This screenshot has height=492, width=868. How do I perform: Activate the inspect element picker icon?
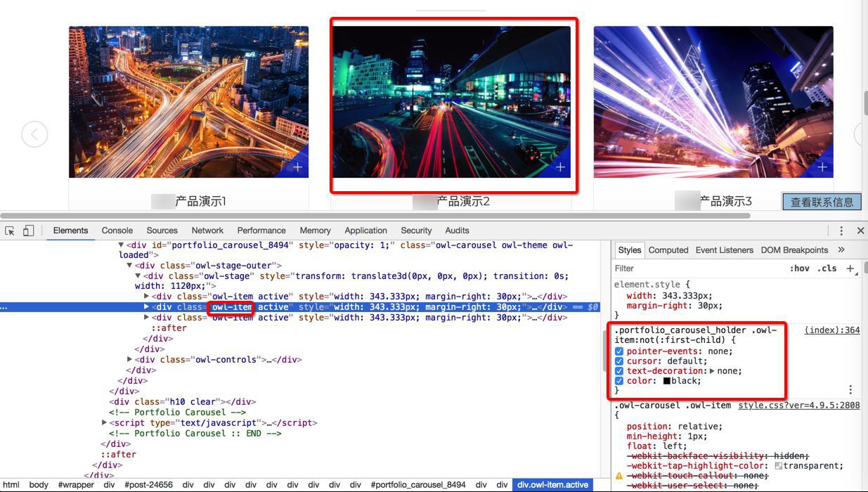[10, 231]
